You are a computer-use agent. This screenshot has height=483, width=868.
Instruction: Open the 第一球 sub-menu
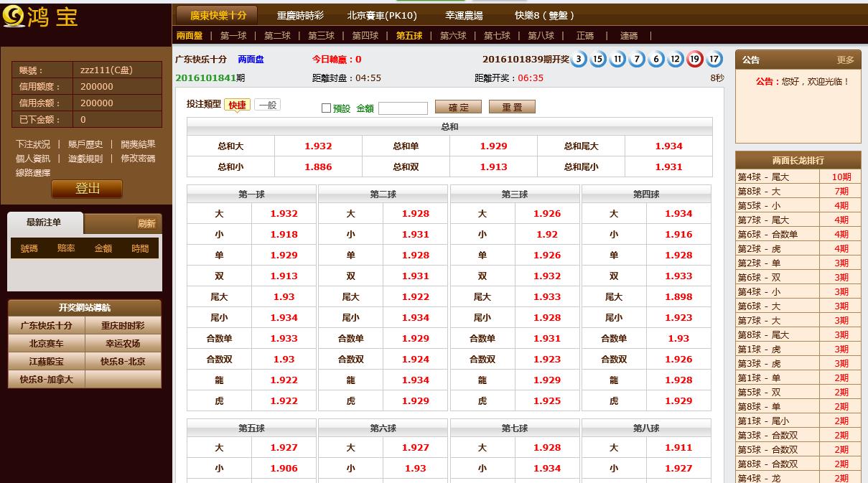(233, 36)
